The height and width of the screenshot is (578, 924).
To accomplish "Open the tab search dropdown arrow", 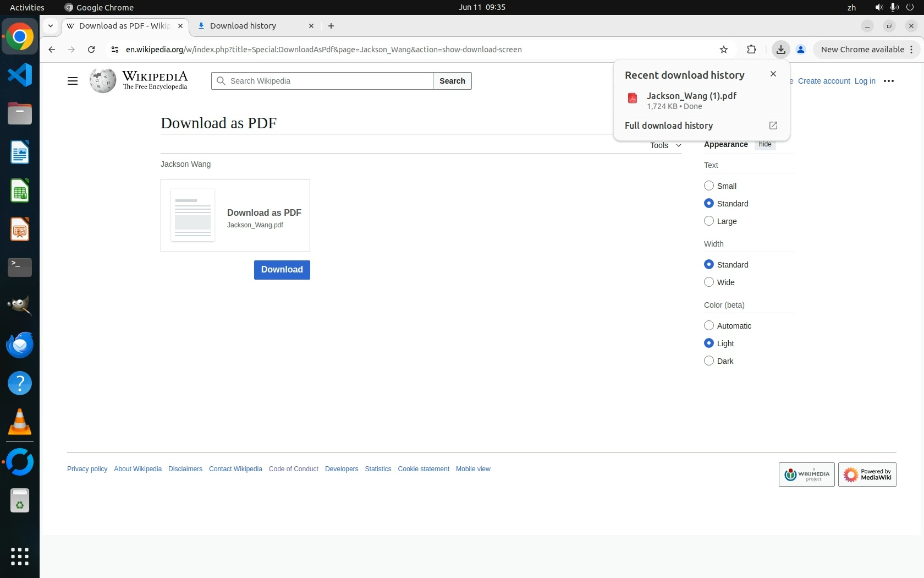I will point(51,26).
